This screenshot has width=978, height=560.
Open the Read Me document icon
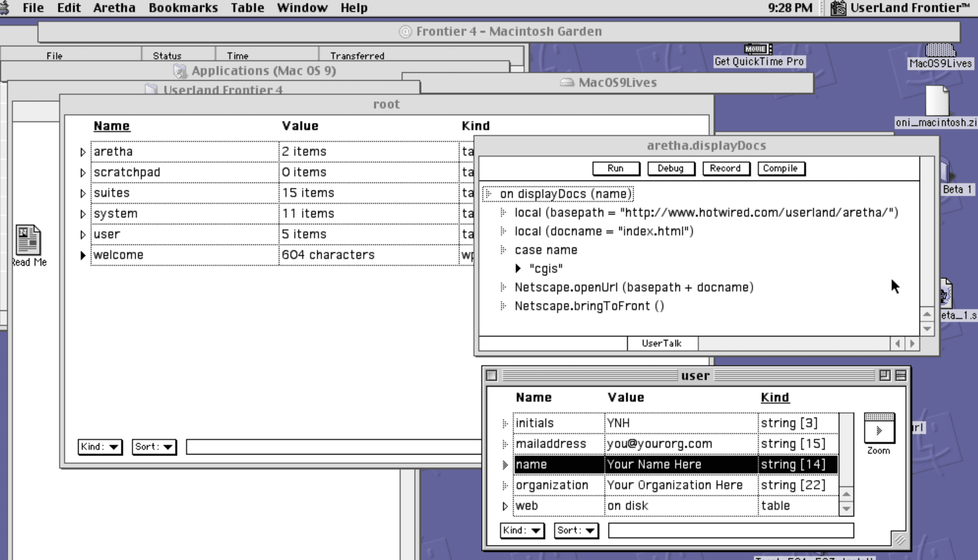click(x=28, y=240)
